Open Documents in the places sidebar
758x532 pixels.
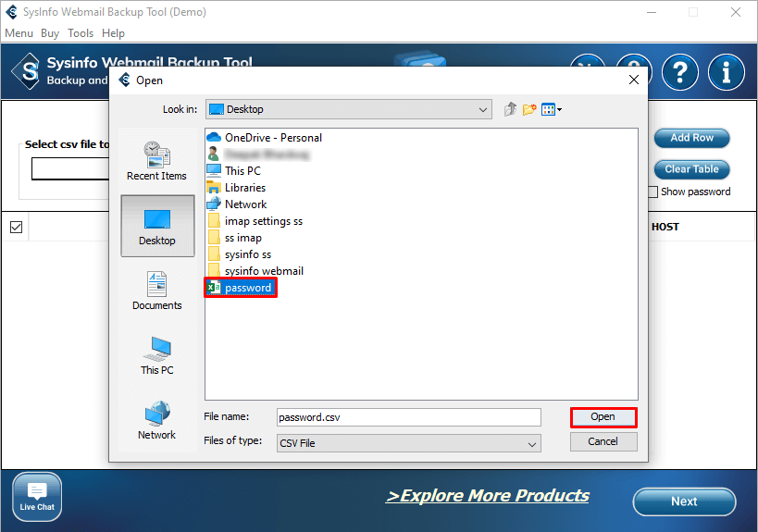(x=157, y=291)
